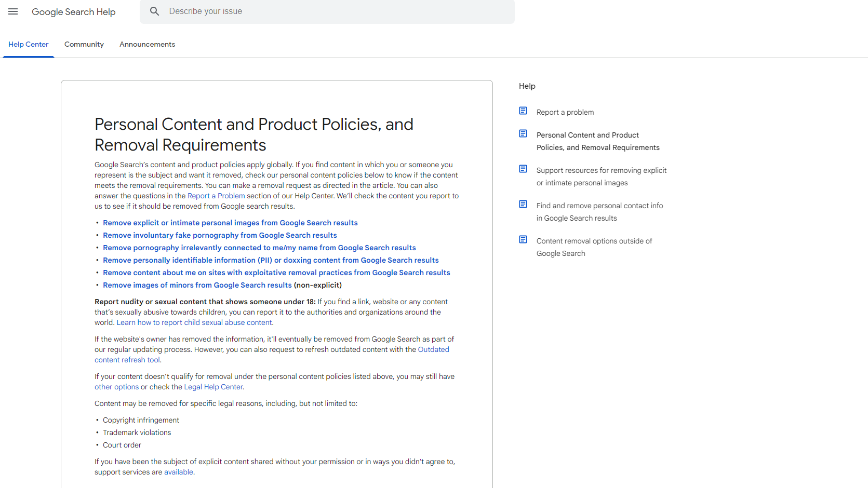This screenshot has height=488, width=868.
Task: Click the search magnifier icon
Action: 154,11
